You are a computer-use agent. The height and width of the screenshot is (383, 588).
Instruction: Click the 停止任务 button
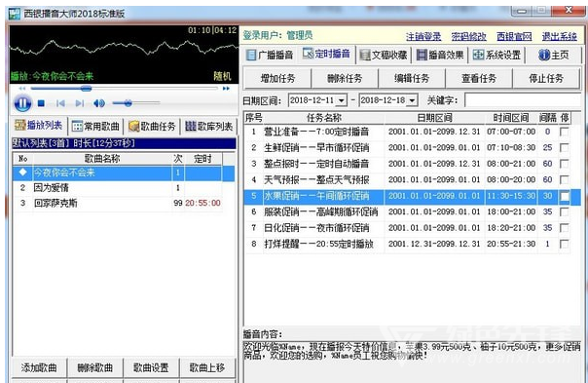point(546,78)
